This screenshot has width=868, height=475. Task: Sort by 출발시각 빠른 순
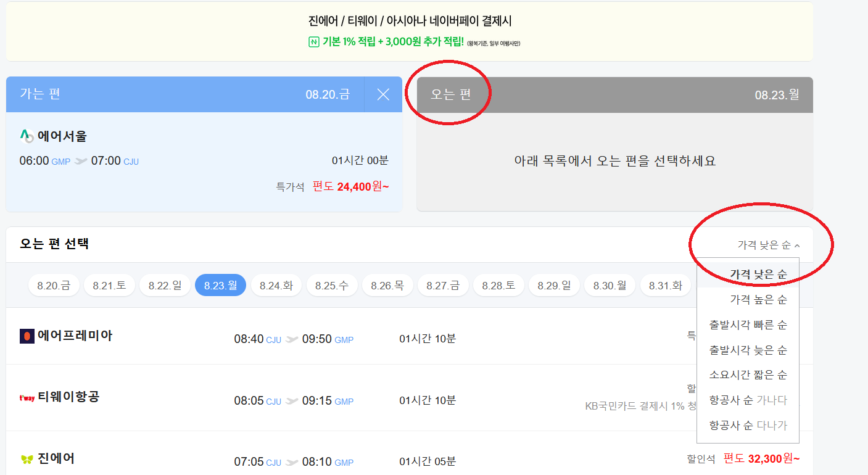(x=748, y=325)
